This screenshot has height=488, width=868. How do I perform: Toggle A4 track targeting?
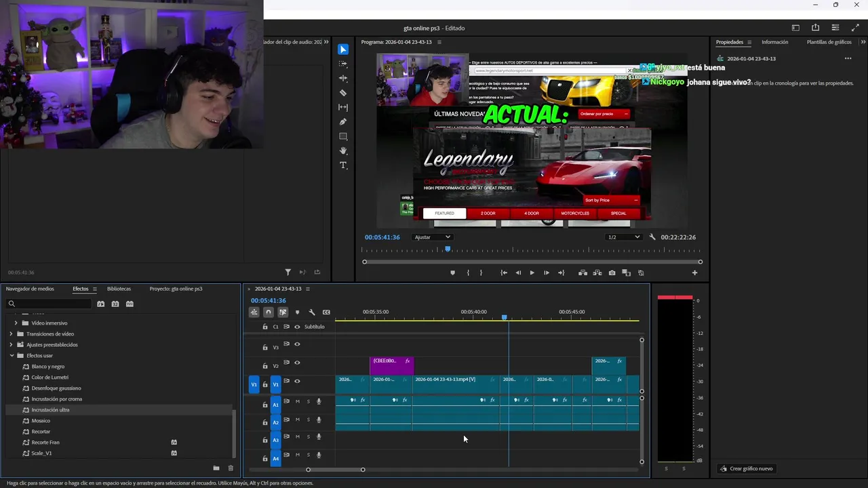[x=275, y=459]
